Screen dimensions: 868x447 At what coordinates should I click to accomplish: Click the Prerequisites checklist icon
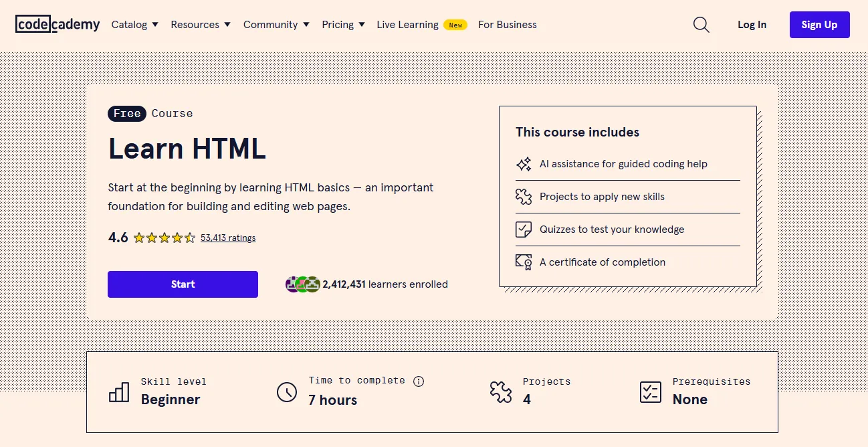pos(651,392)
